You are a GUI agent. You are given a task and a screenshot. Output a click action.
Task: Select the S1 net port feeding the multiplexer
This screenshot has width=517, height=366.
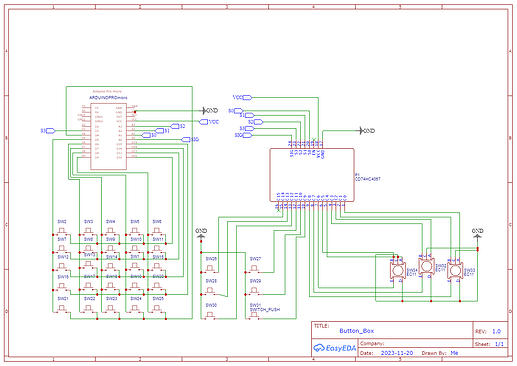(247, 115)
